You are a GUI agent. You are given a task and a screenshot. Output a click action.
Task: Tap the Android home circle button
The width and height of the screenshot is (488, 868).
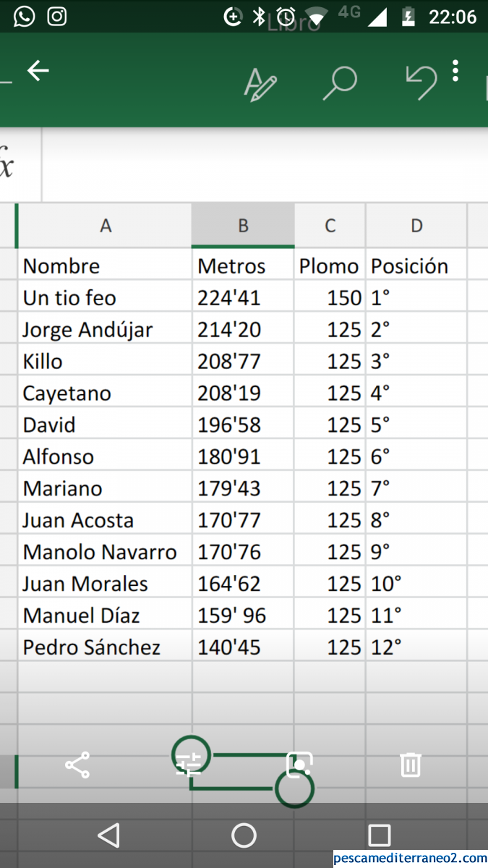[x=244, y=835]
